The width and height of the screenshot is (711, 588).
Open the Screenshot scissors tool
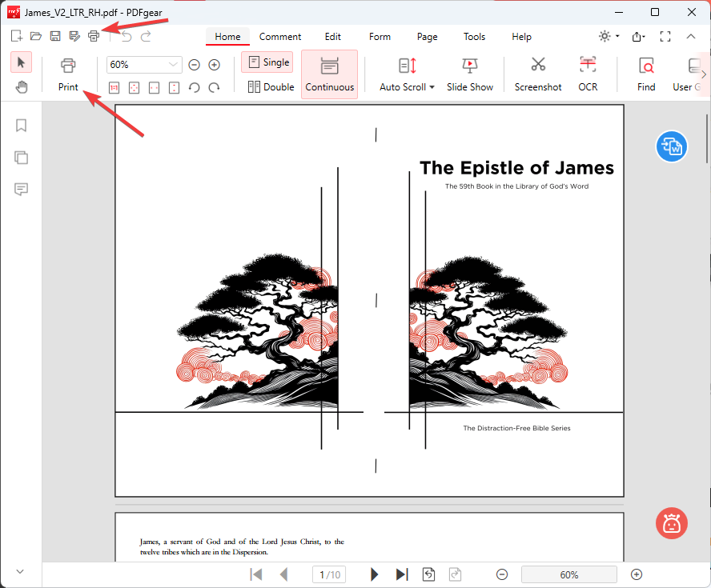pyautogui.click(x=537, y=74)
